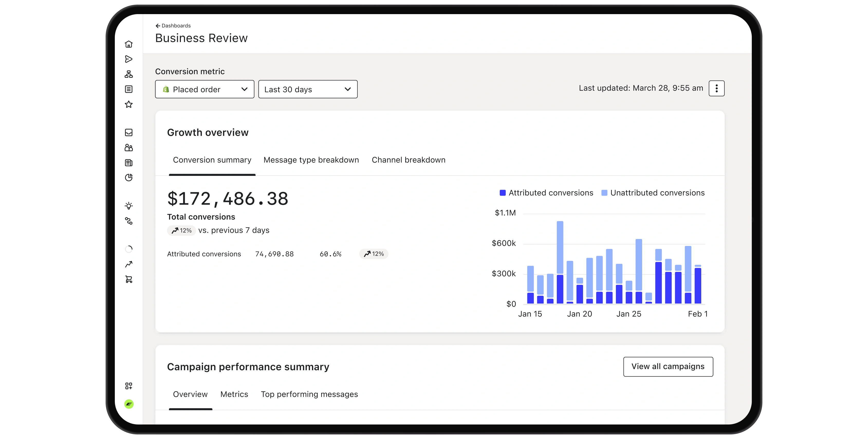Screen dimensions: 868x439
Task: Click the Jan 15 axis label
Action: [x=530, y=314]
